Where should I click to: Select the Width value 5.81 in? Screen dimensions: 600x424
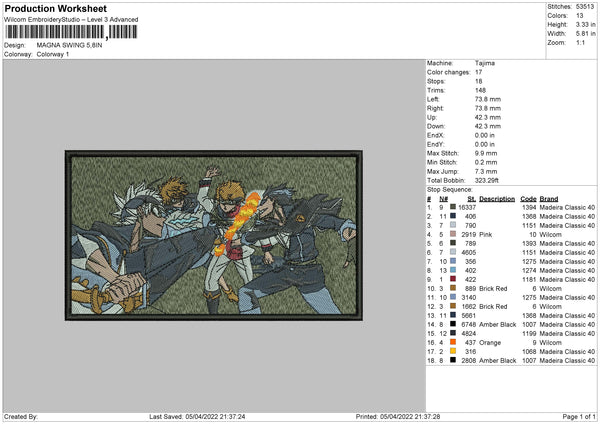585,34
